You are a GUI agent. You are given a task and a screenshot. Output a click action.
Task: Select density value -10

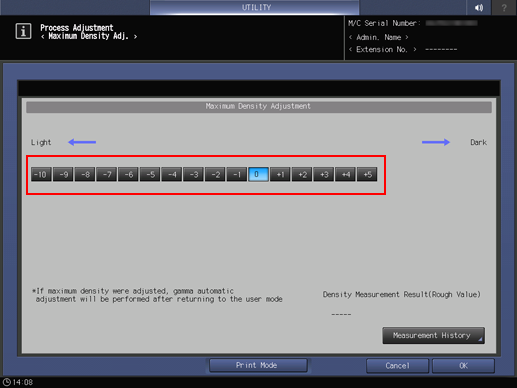41,174
